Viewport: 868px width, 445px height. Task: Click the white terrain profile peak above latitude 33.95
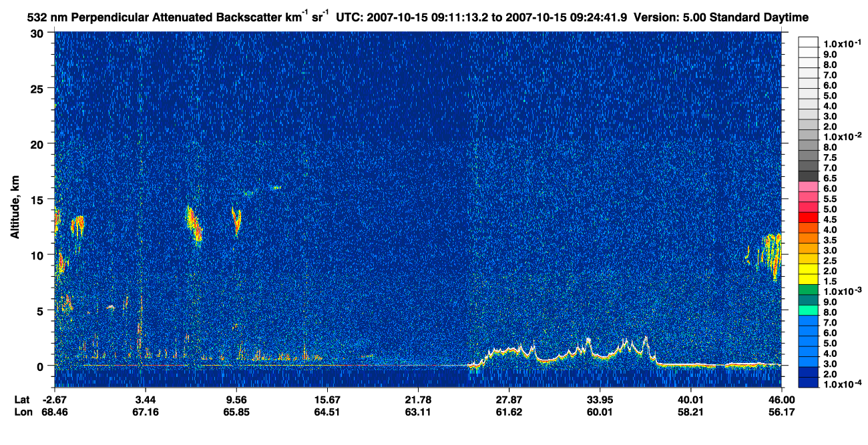[588, 340]
